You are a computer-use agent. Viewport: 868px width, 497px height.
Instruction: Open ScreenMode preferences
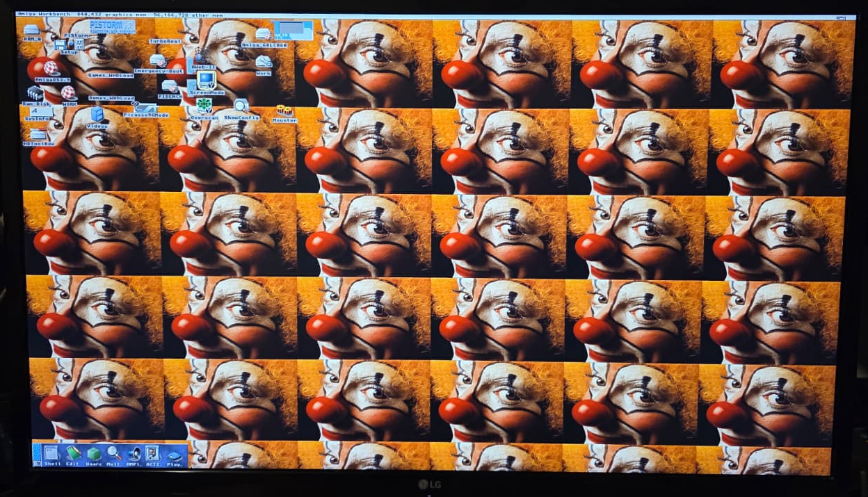pyautogui.click(x=207, y=80)
